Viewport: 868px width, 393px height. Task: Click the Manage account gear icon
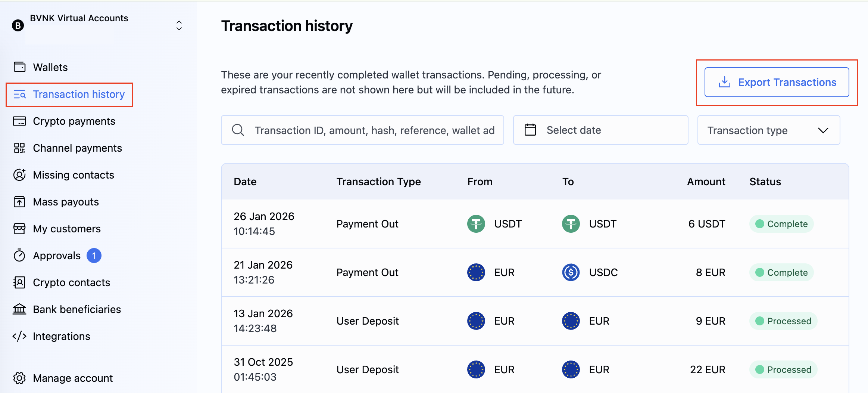coord(19,378)
